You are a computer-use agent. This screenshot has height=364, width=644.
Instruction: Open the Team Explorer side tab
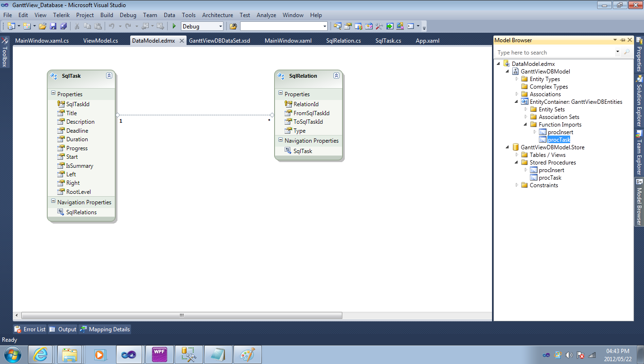coord(639,153)
